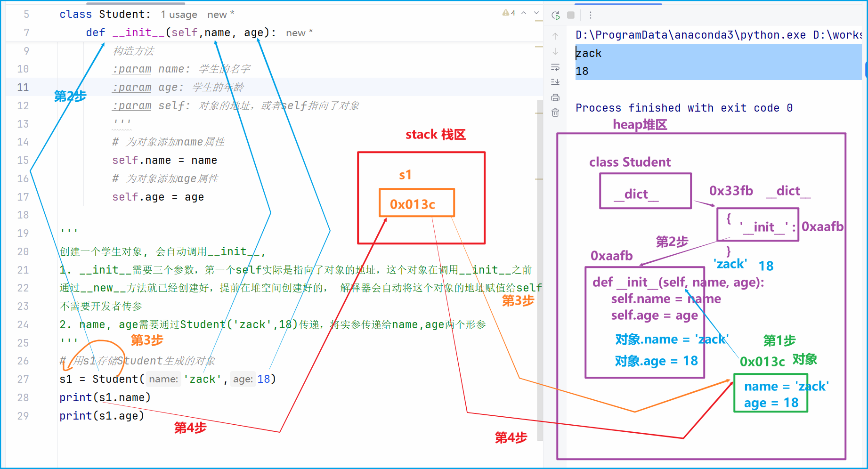This screenshot has height=469, width=868.
Task: Click the active run tab underline at top
Action: click(618, 4)
